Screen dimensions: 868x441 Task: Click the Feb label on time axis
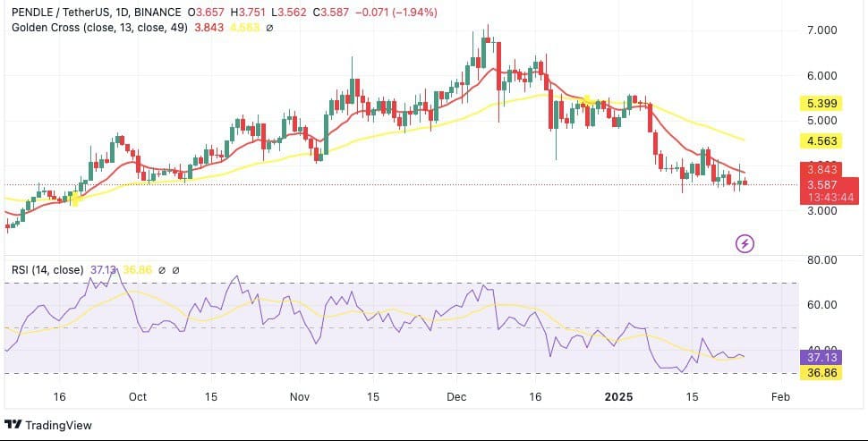[780, 395]
